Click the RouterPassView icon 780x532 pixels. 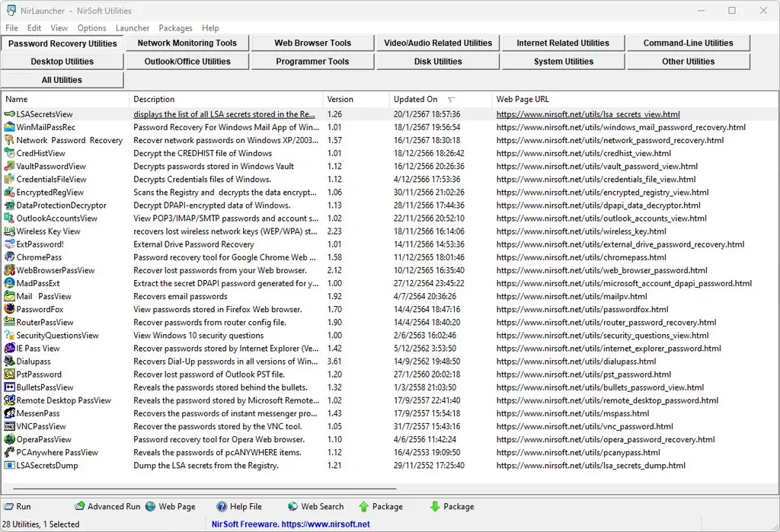[x=9, y=322]
